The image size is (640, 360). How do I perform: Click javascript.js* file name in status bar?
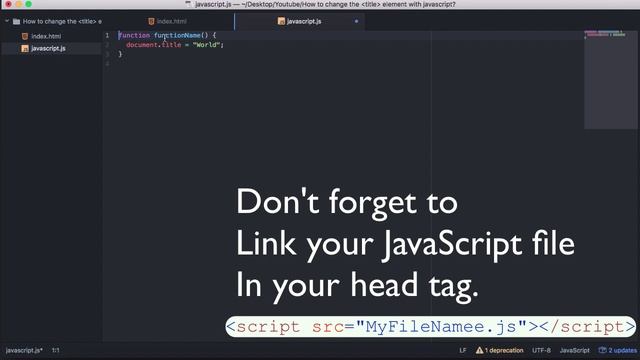point(24,350)
